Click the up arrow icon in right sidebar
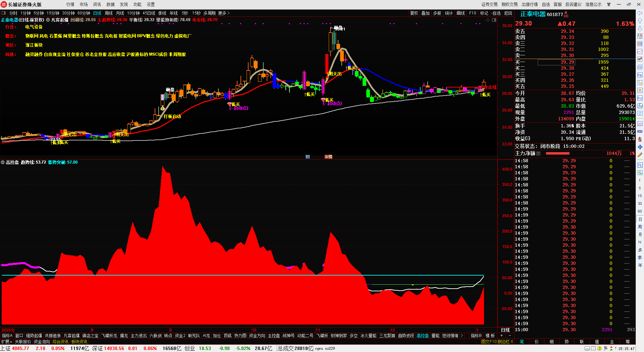Image resolution: width=644 pixels, height=352 pixels. (640, 21)
